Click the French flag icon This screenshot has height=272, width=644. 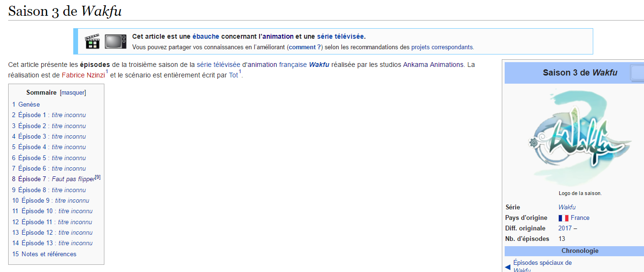coord(563,218)
